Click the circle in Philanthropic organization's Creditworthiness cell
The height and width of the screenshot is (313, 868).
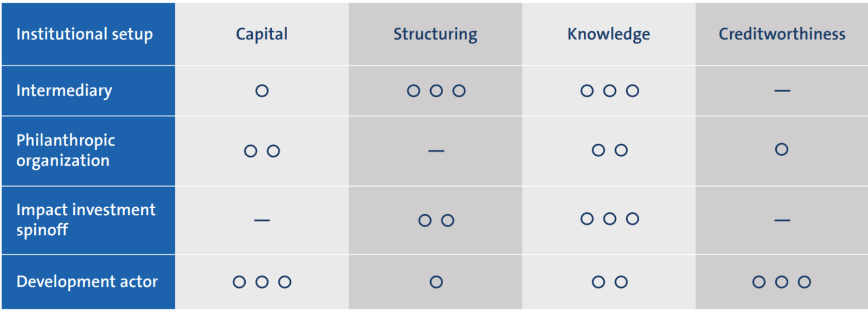click(x=781, y=149)
